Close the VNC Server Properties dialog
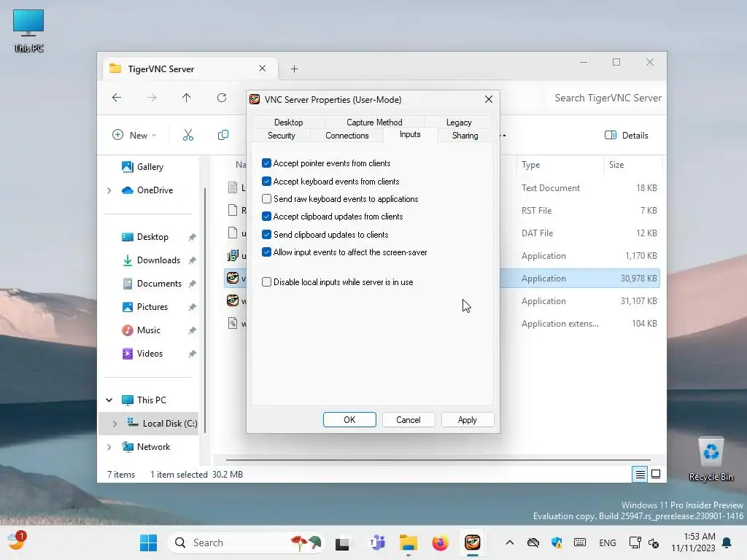The width and height of the screenshot is (747, 560). [488, 99]
